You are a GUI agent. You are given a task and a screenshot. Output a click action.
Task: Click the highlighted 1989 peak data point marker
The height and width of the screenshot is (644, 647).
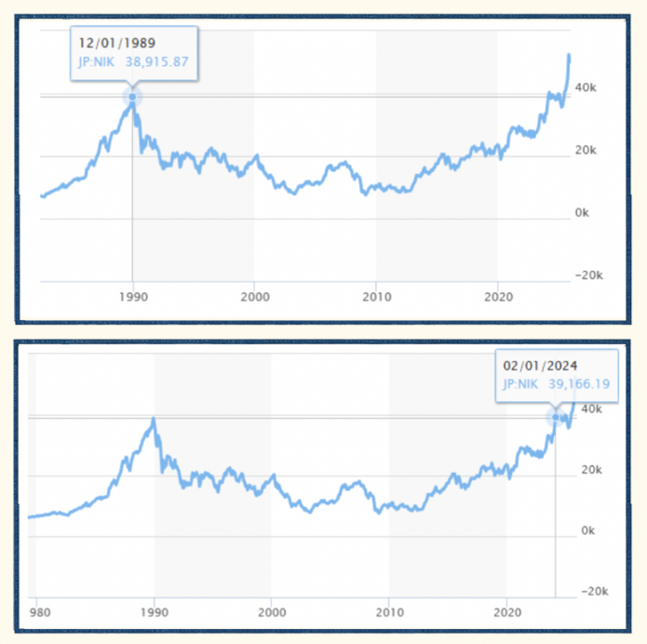coord(132,97)
